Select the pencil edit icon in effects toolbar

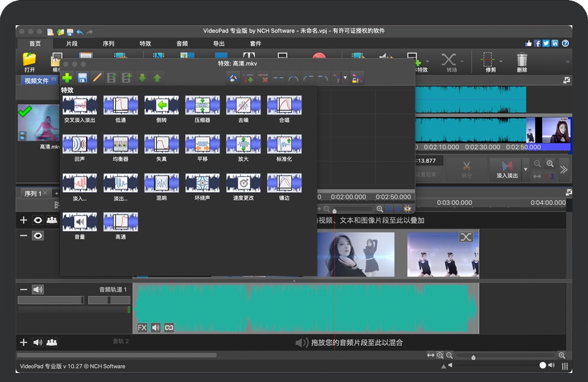pos(97,78)
